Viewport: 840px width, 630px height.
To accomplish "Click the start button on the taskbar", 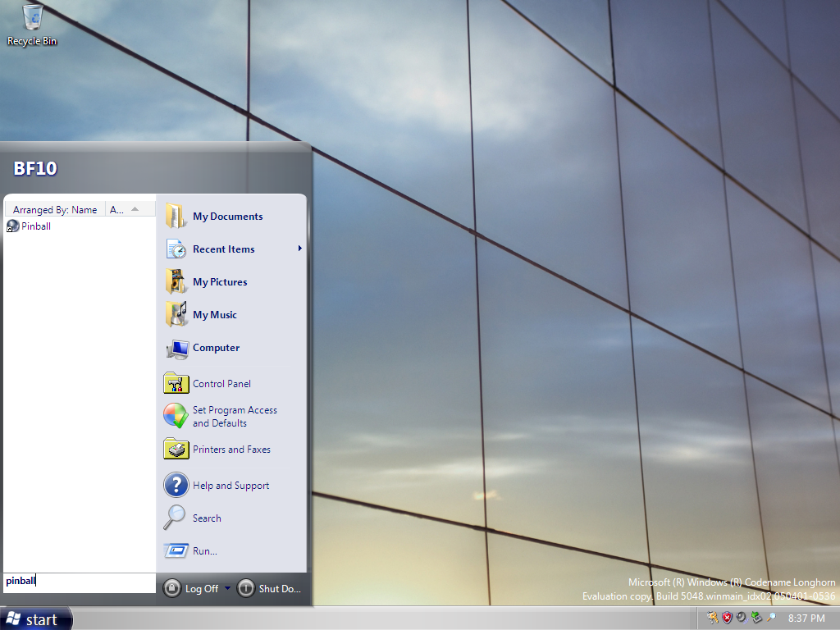I will click(36, 619).
